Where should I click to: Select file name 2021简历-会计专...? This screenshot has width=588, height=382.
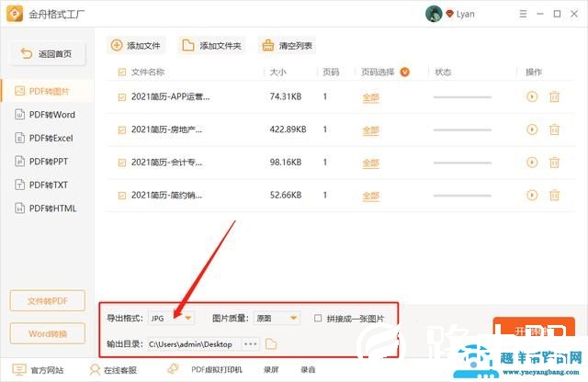pos(167,163)
